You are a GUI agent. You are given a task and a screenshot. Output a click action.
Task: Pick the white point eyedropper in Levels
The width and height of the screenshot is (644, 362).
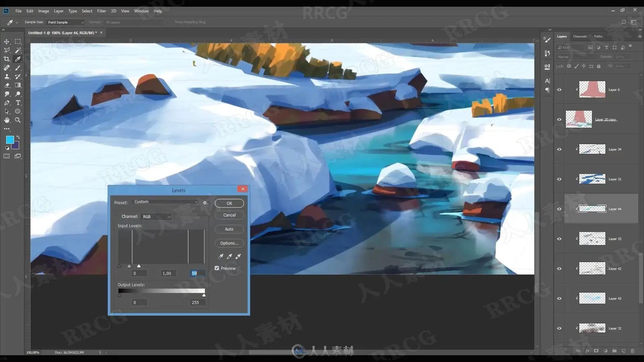(238, 256)
